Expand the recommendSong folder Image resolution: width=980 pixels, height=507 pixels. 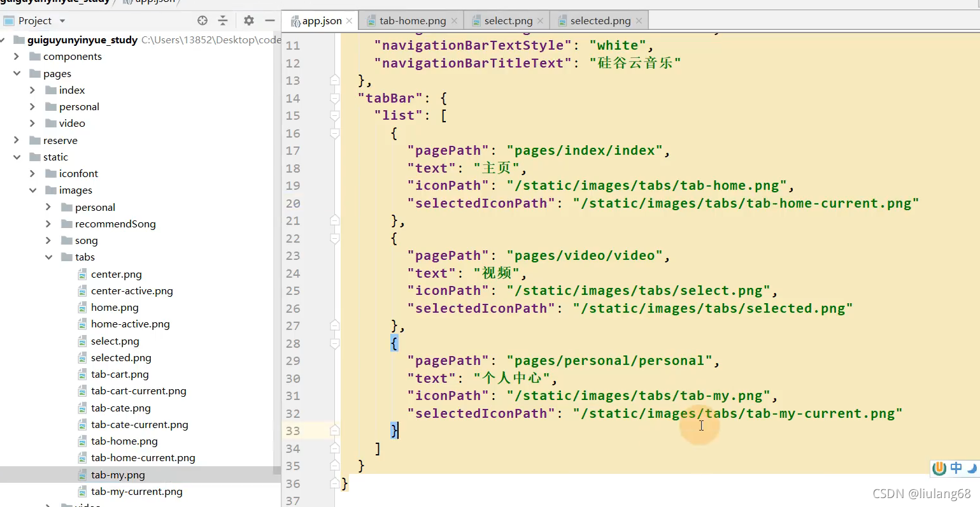48,224
